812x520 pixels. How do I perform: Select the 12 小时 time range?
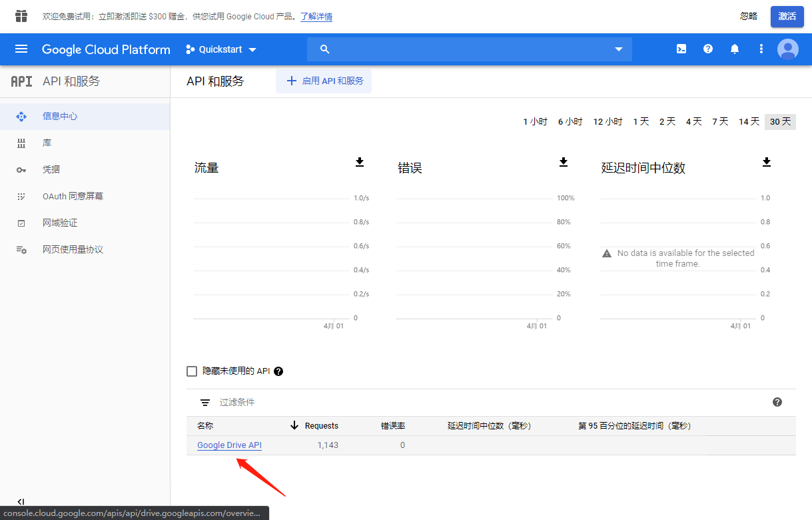(608, 121)
